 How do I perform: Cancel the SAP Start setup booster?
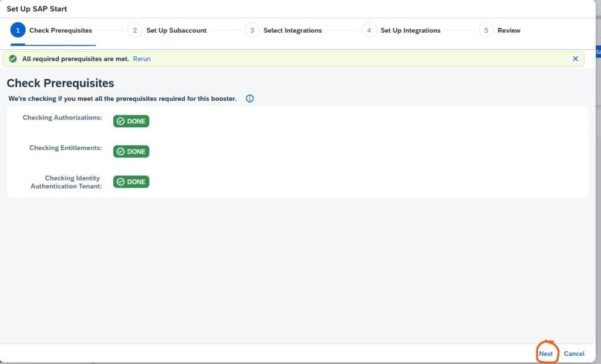(574, 353)
